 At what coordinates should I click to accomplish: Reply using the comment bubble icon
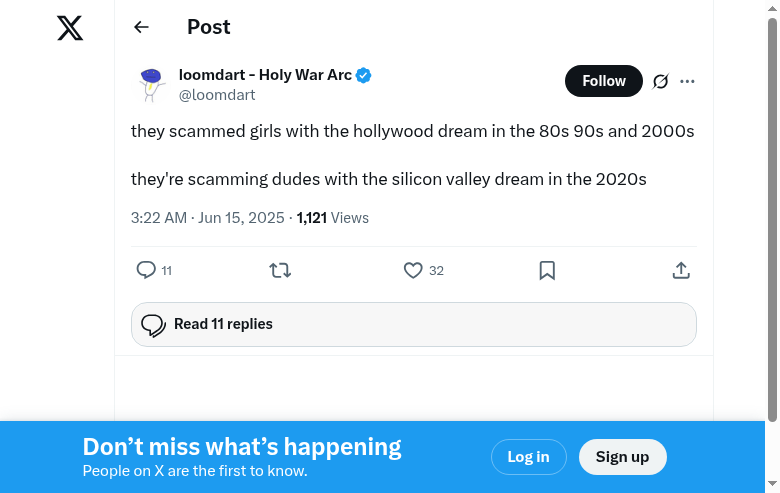146,270
